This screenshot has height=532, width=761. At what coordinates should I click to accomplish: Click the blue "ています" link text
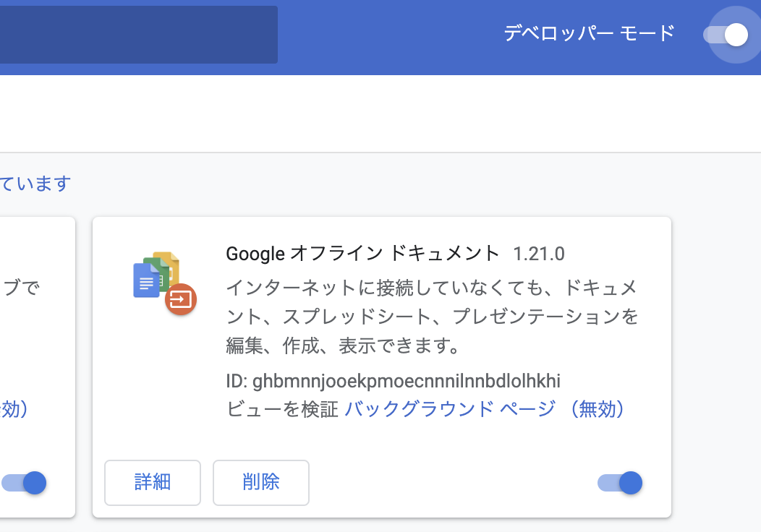(35, 184)
